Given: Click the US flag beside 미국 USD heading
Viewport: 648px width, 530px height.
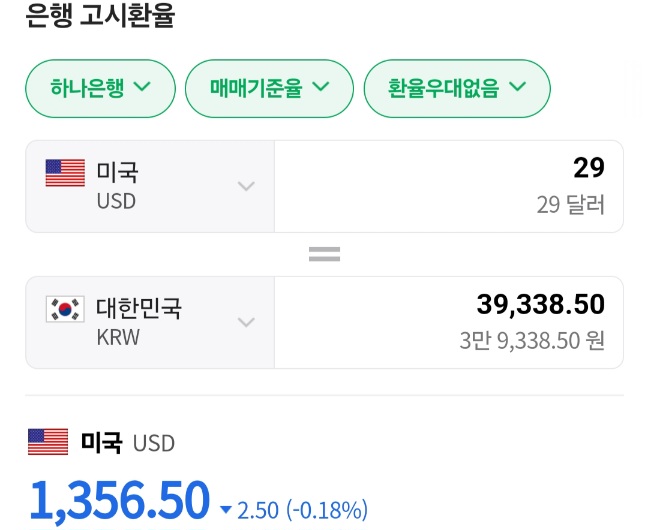Looking at the screenshot, I should 48,442.
